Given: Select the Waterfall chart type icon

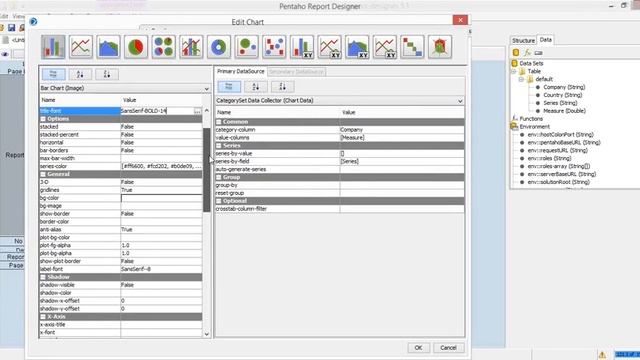Looking at the screenshot, I should [412, 47].
